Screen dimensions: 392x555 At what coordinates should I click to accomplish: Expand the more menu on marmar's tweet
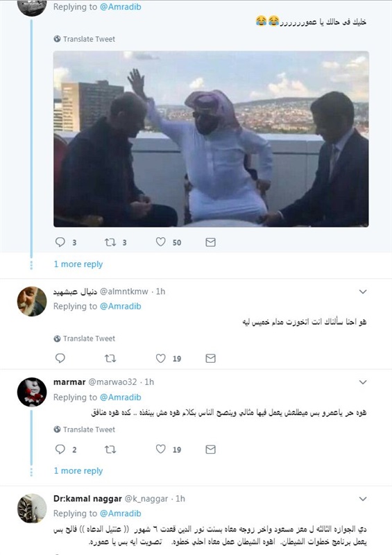[363, 382]
